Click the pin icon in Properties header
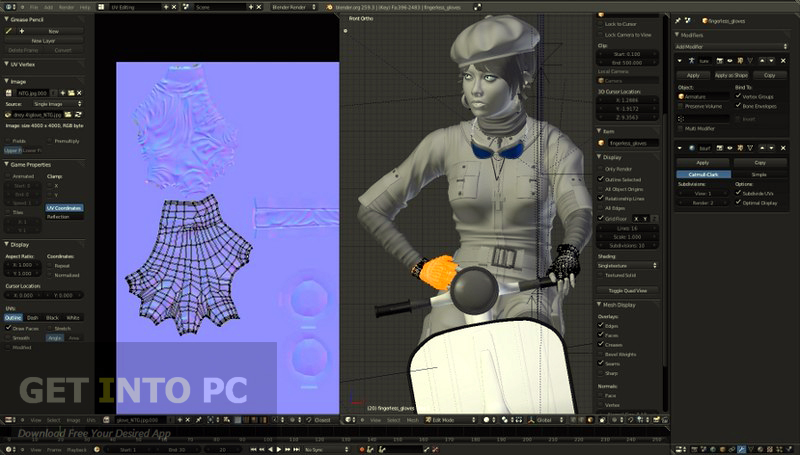Viewport: 800px width, 455px height. pyautogui.click(x=678, y=20)
